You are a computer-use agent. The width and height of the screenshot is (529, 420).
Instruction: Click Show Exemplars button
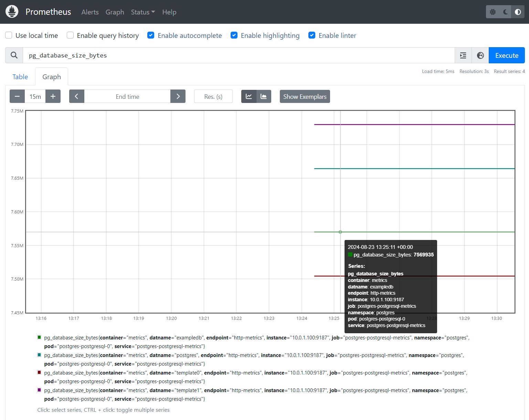[305, 96]
